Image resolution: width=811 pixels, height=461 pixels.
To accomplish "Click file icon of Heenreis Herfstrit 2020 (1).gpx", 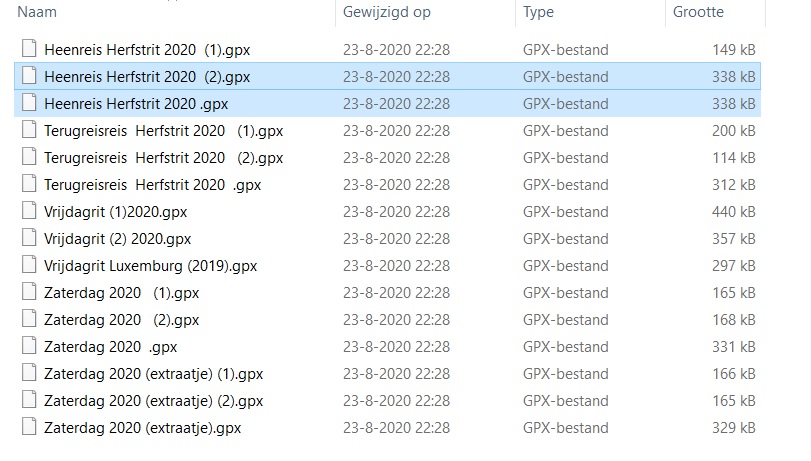I will click(x=29, y=49).
